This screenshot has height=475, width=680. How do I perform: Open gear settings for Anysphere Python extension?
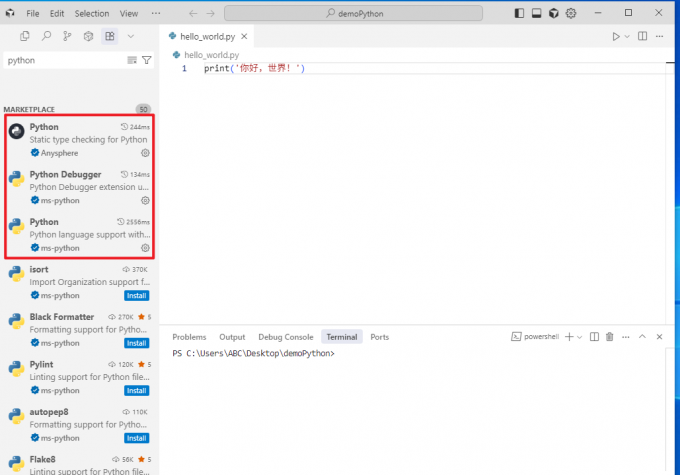click(145, 153)
